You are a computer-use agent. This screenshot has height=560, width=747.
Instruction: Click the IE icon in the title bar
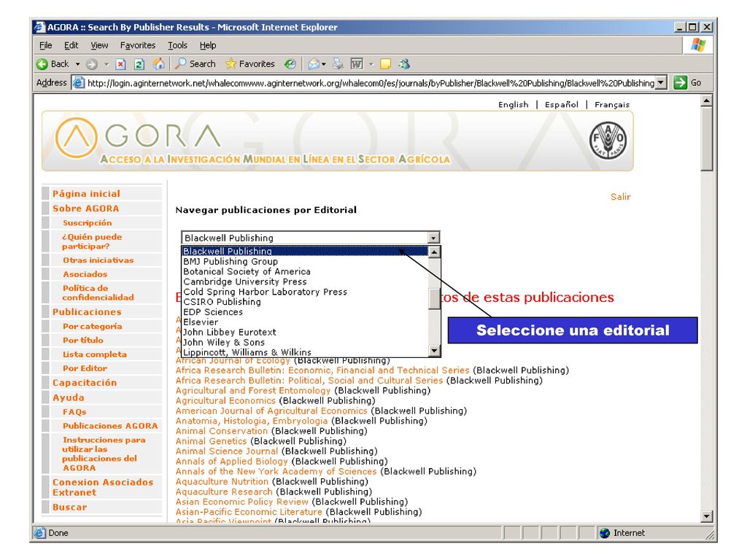tap(39, 27)
